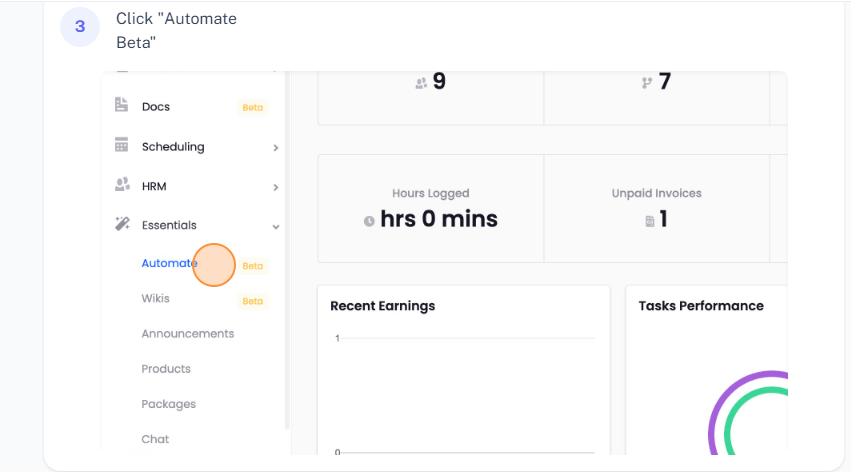
Task: Click the people icon next to 9
Action: coord(421,83)
